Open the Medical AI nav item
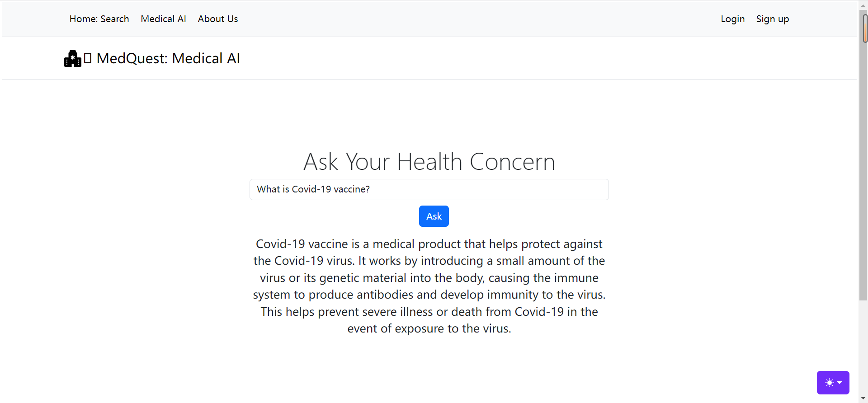The width and height of the screenshot is (868, 403). (163, 19)
